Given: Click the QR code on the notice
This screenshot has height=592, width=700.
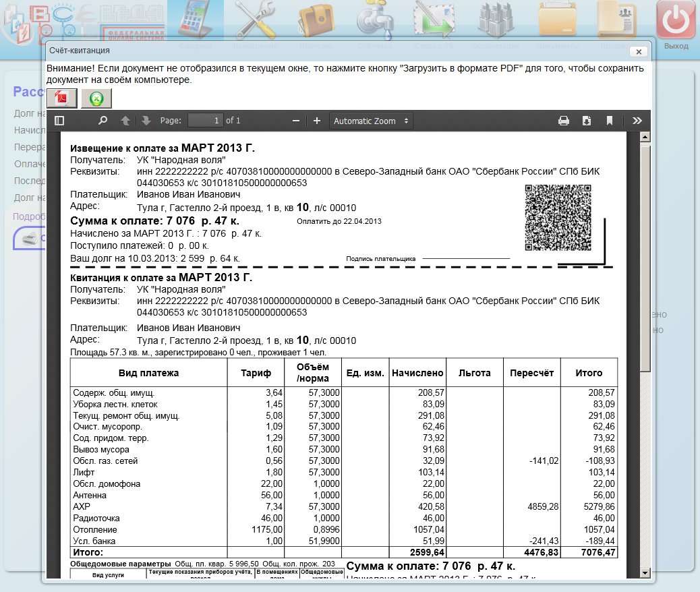Looking at the screenshot, I should coord(558,217).
